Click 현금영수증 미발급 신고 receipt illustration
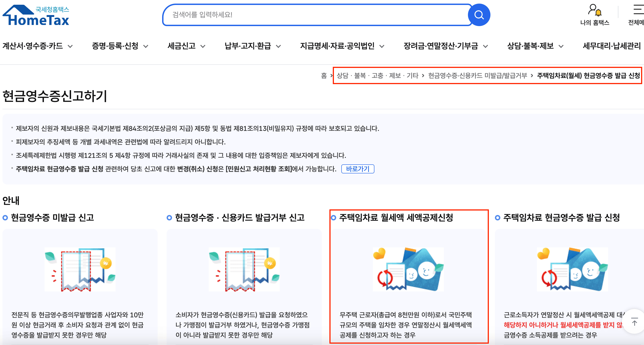 tap(80, 269)
